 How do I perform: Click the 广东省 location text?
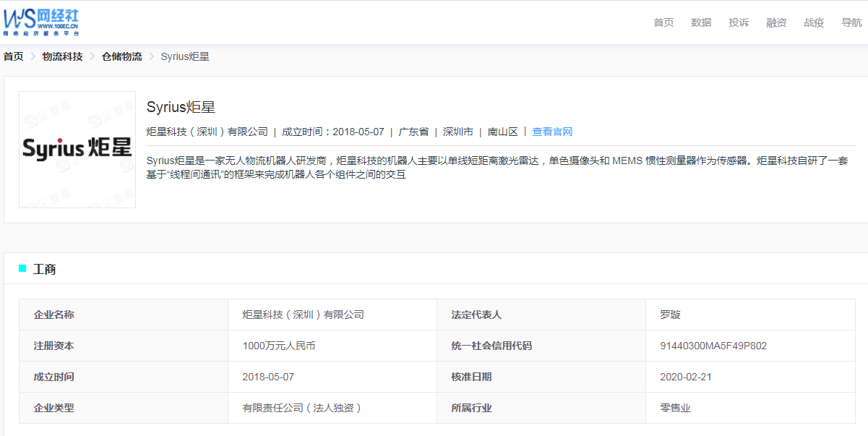click(413, 132)
